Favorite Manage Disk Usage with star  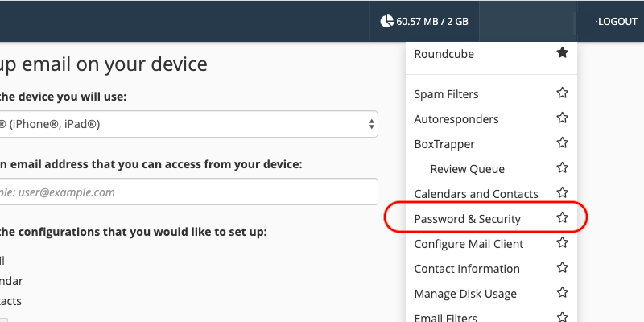pos(562,293)
